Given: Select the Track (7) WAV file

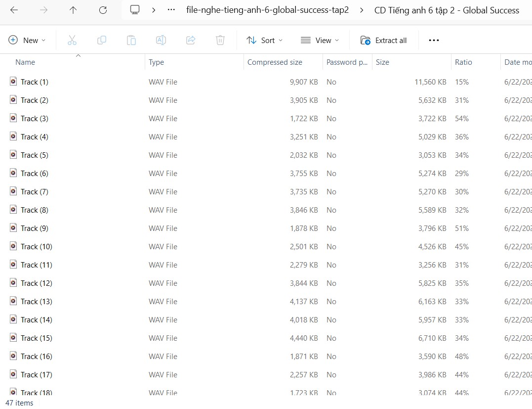Looking at the screenshot, I should click(34, 192).
